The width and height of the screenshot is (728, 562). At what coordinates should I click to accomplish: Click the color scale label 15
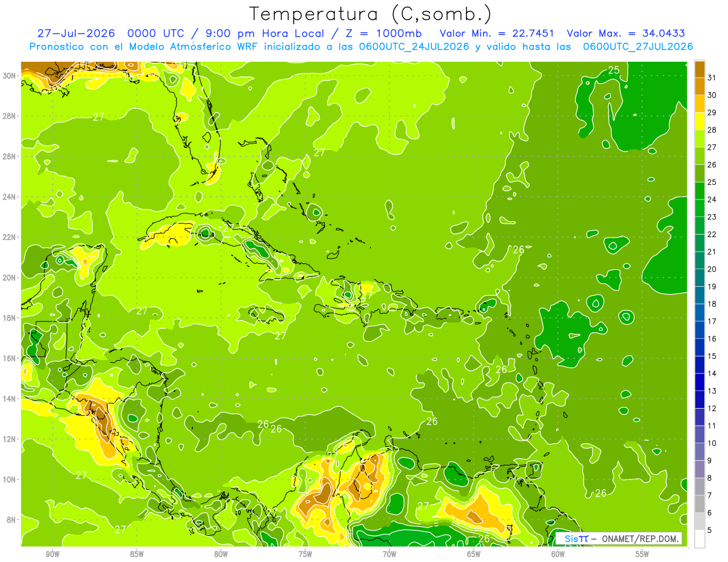tap(712, 356)
